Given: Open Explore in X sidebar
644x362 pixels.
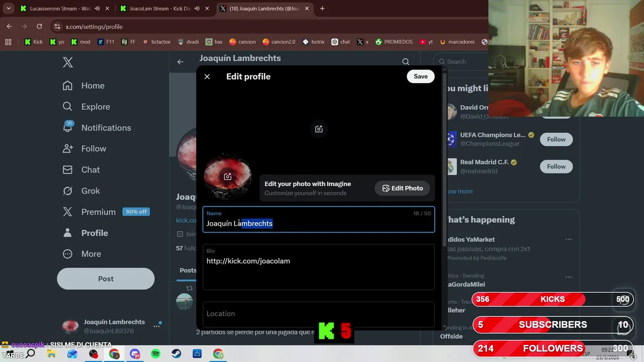Looking at the screenshot, I should coord(86,107).
